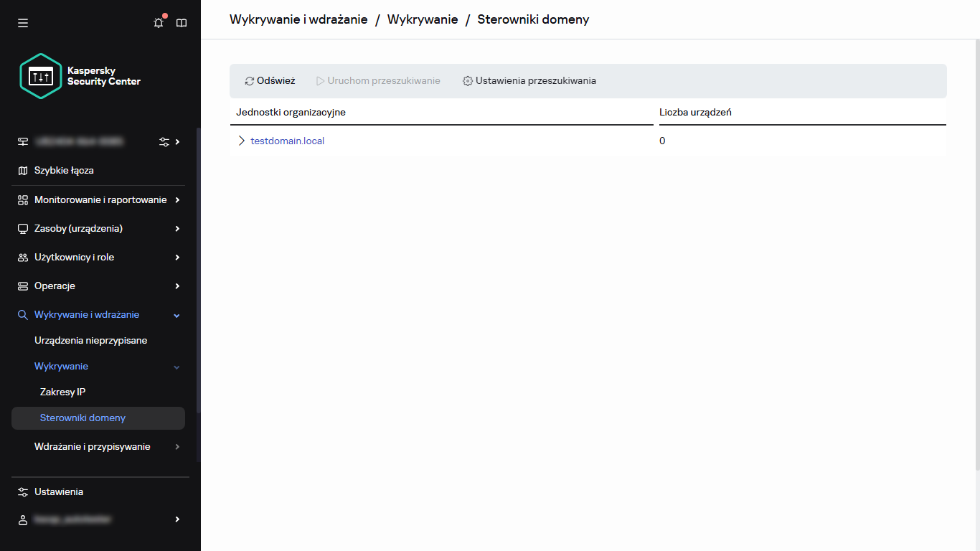Screen dimensions: 980x551
Task: Click the Uruchom przeszukiwanie play icon
Action: point(320,80)
